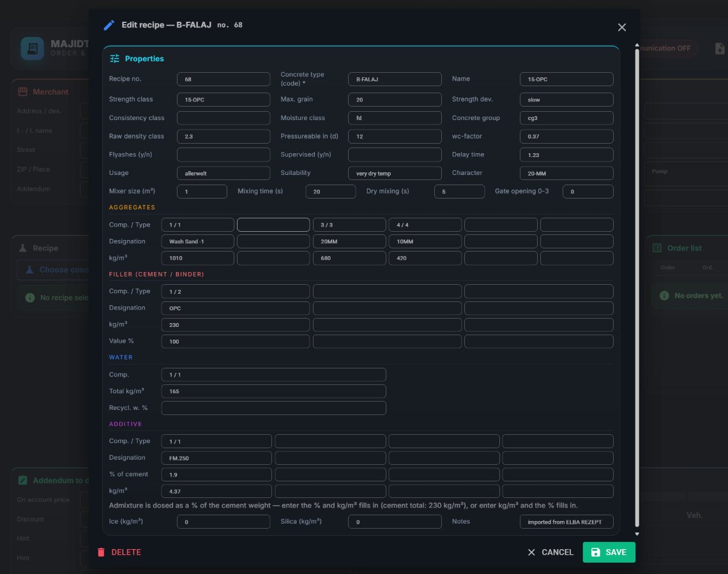Edit the Concrete type code field B-FALAJ
The image size is (728, 574).
395,79
